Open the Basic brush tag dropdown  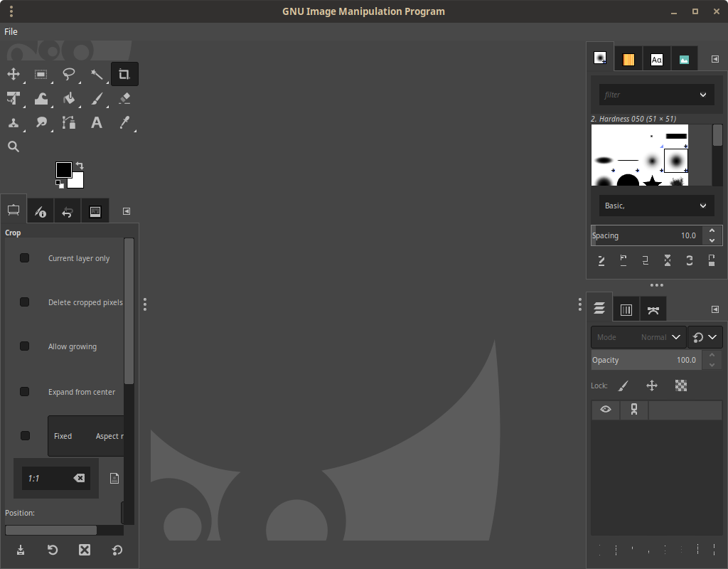(656, 206)
